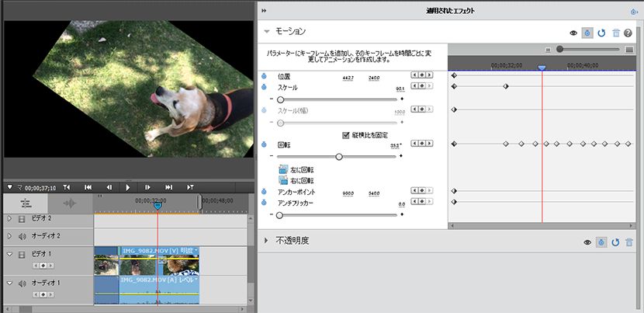644x313 pixels.
Task: Click the timecode 00;00;37;10
Action: [40, 188]
